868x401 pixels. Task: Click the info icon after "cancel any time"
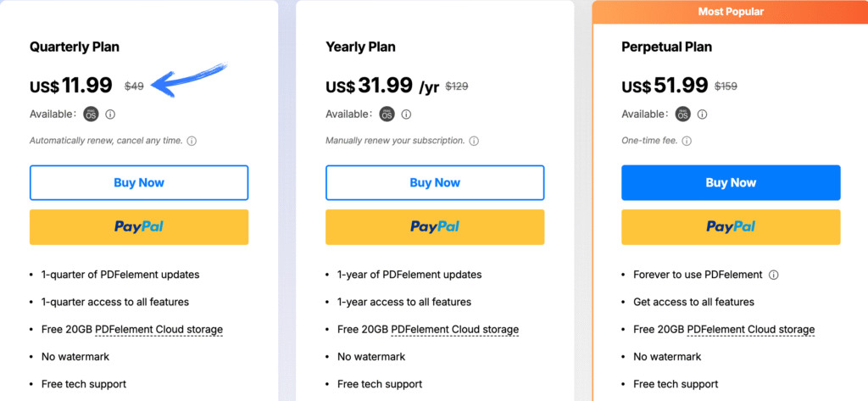(x=192, y=141)
